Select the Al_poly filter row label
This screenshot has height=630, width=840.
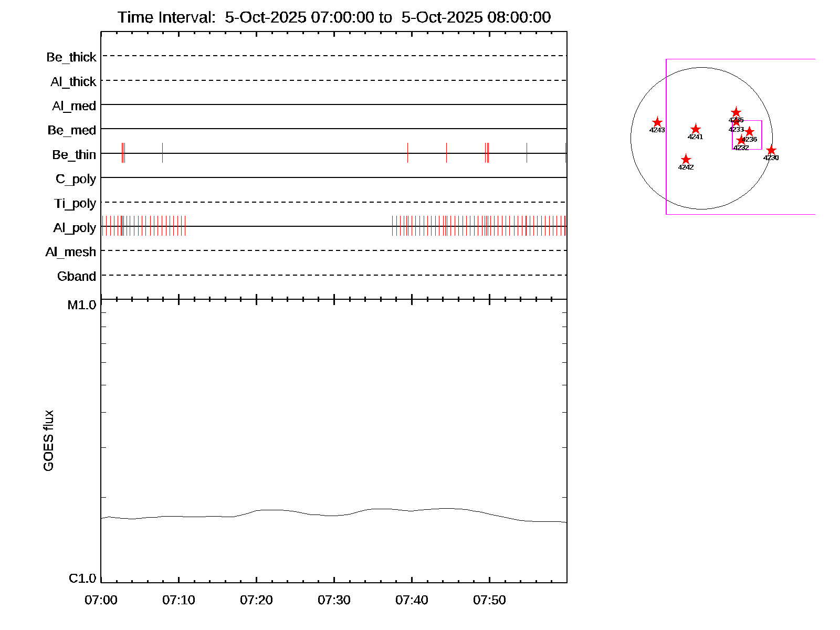(x=75, y=228)
